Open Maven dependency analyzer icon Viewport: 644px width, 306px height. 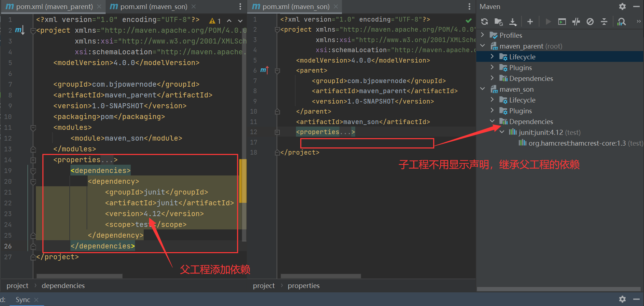[x=621, y=22]
